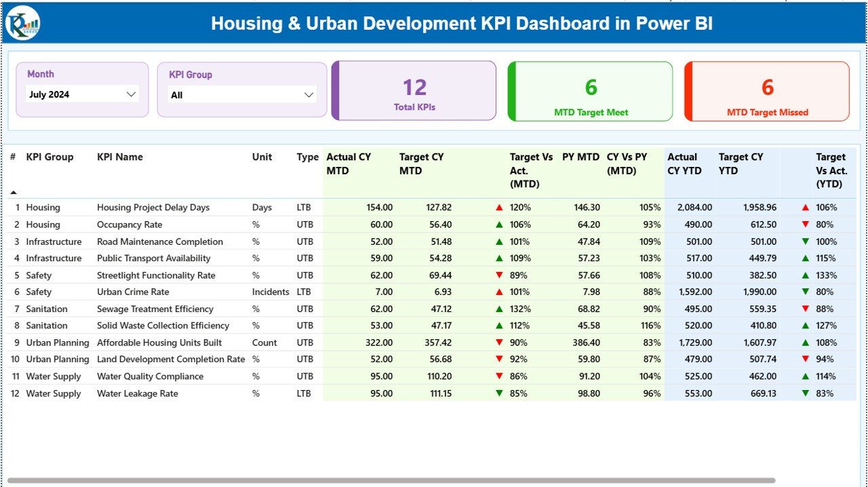Click the red down arrow beside Occupancy Rate 80%
This screenshot has height=487, width=868.
click(x=807, y=224)
